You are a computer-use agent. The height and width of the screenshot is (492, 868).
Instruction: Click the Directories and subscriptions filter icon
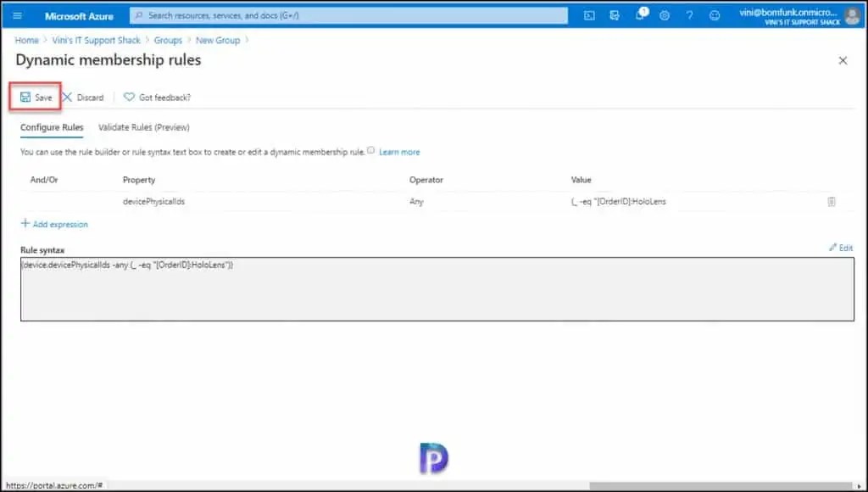[x=615, y=14]
